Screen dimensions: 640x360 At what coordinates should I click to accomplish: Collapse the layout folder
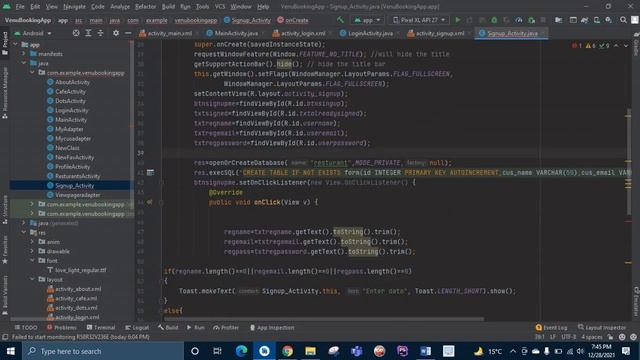click(32, 279)
